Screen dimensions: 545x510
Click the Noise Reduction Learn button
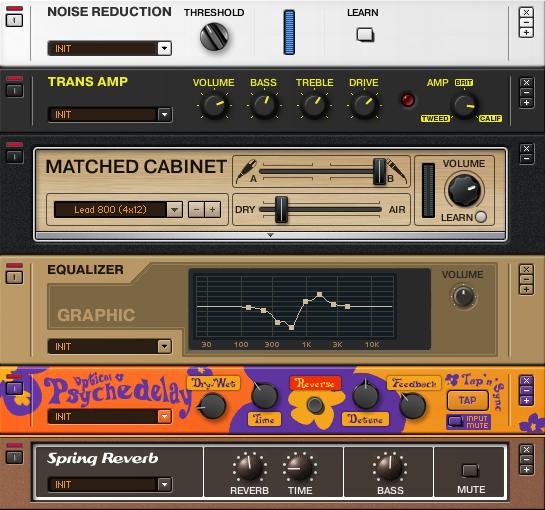coord(365,35)
